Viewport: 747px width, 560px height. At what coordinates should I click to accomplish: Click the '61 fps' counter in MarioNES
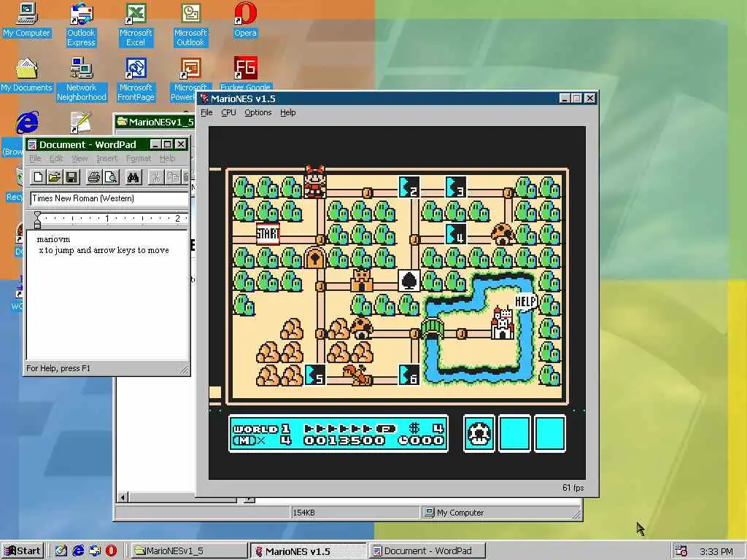573,488
